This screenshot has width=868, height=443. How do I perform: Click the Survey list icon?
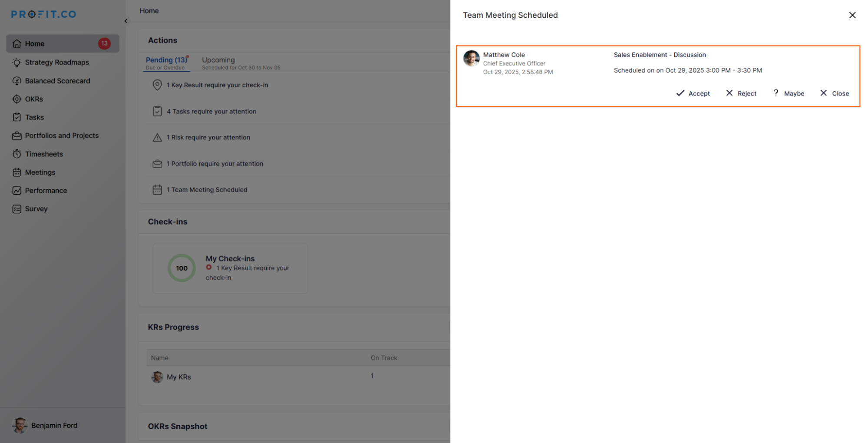pyautogui.click(x=17, y=209)
